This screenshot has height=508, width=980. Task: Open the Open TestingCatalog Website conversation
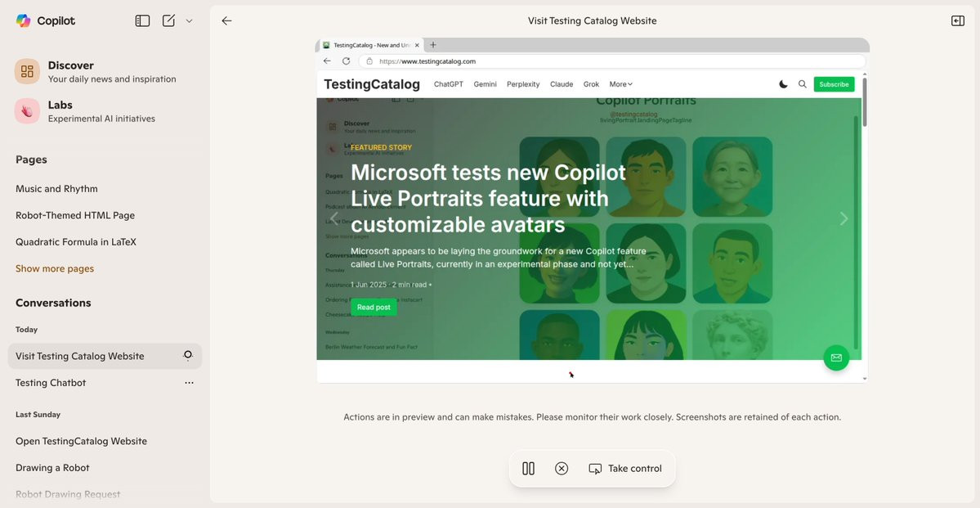(x=81, y=441)
